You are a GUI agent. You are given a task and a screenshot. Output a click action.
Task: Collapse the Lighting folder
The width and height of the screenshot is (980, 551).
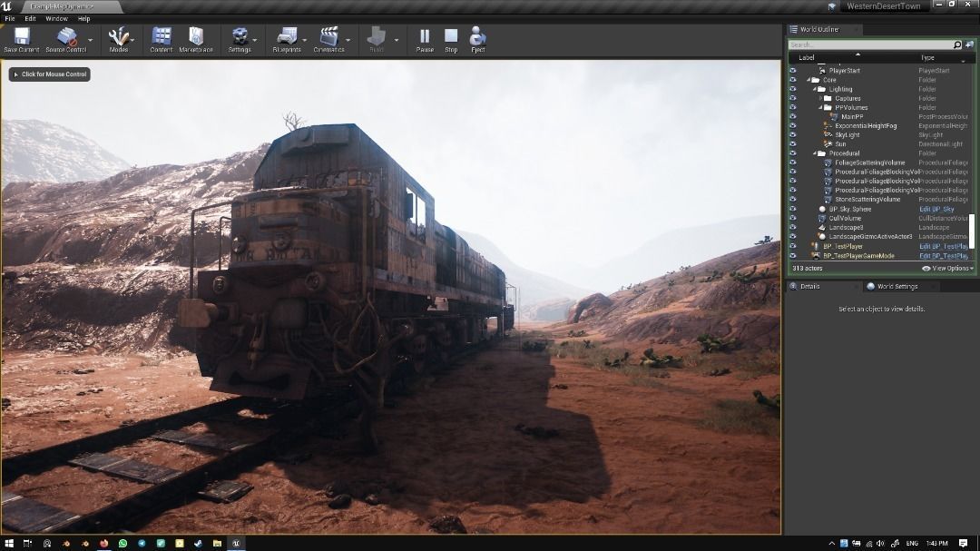click(814, 89)
